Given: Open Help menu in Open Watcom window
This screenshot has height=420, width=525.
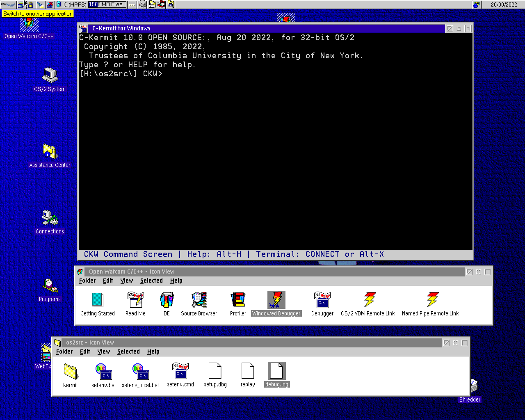Looking at the screenshot, I should tap(176, 281).
